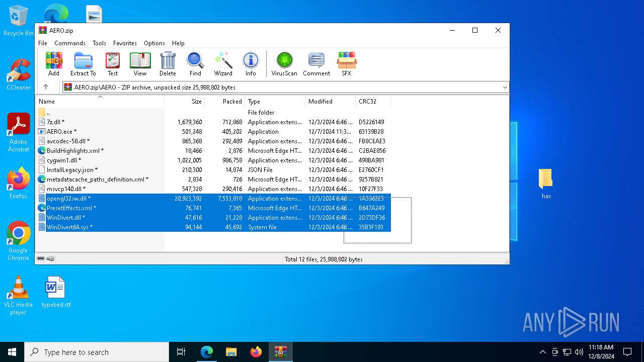Show hidden system tray icons
The image size is (644, 362).
coord(542,352)
